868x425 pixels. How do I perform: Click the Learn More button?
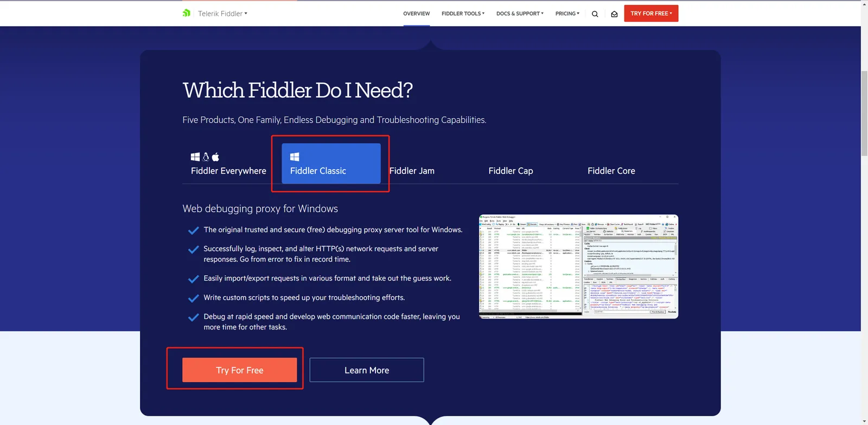tap(367, 370)
